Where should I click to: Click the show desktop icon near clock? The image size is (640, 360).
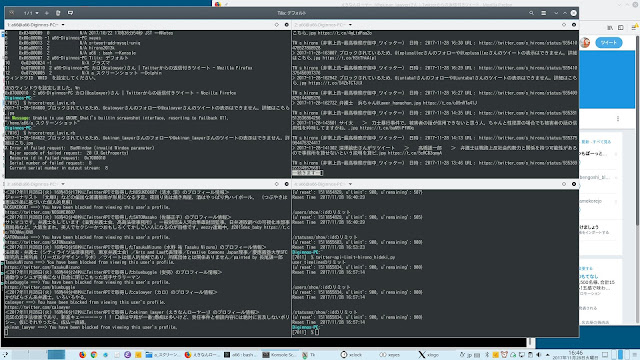click(605, 355)
